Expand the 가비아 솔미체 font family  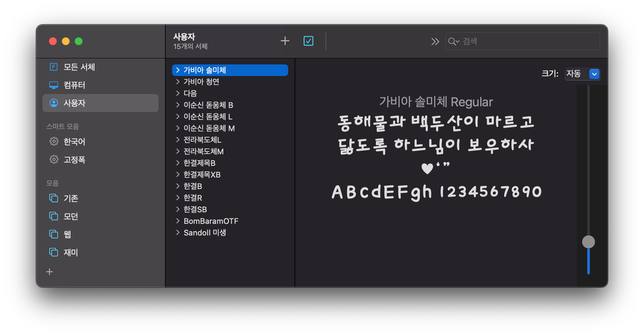[x=178, y=70]
